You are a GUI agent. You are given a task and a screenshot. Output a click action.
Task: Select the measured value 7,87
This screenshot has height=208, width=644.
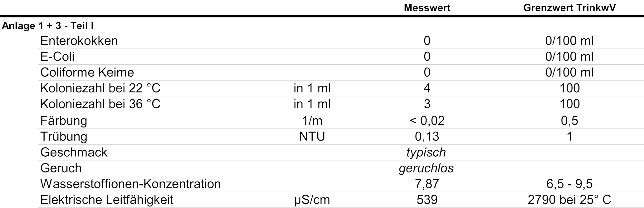pyautogui.click(x=427, y=184)
